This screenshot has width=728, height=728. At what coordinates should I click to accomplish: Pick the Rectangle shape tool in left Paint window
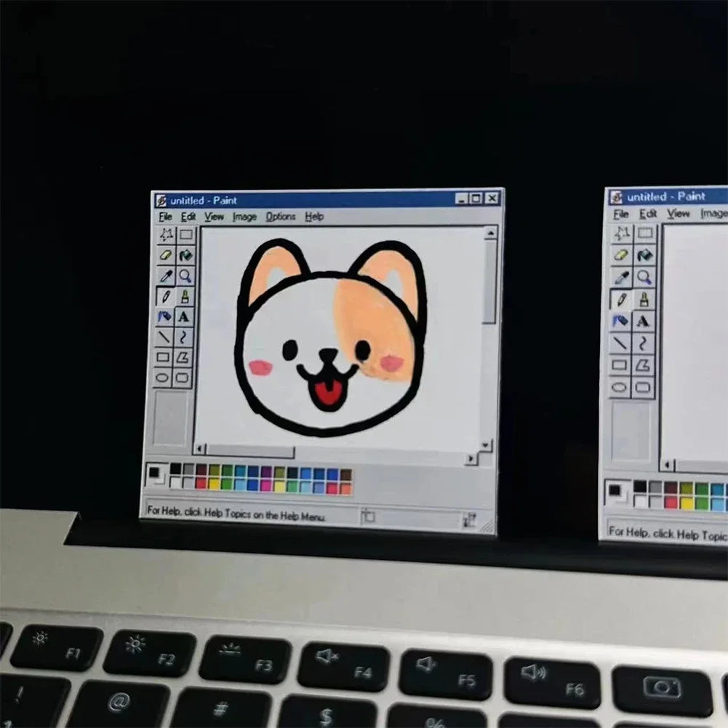163,357
